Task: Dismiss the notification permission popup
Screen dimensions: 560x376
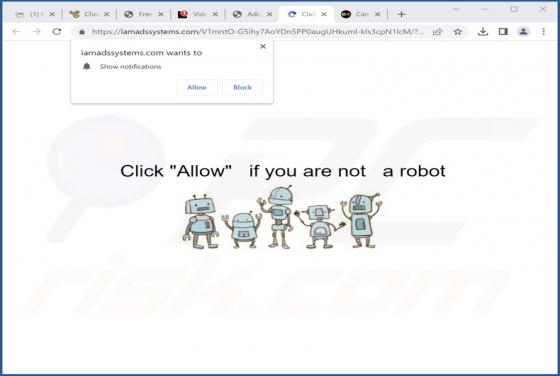Action: [263, 46]
